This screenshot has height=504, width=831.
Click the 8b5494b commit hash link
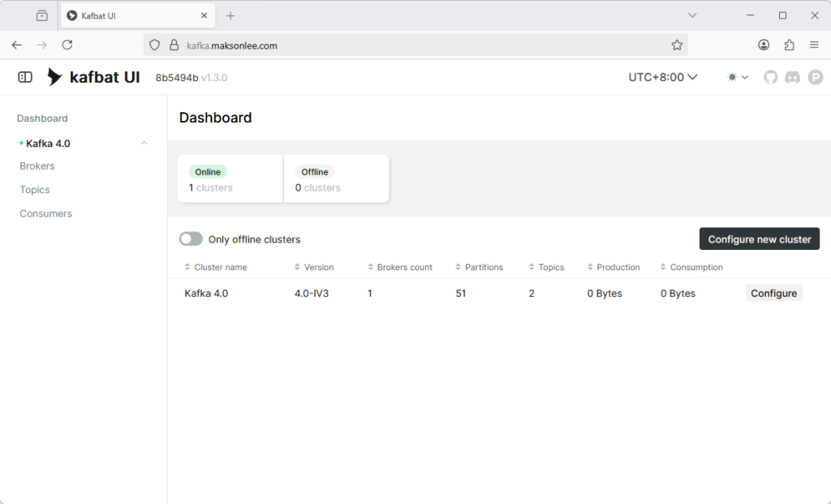176,78
